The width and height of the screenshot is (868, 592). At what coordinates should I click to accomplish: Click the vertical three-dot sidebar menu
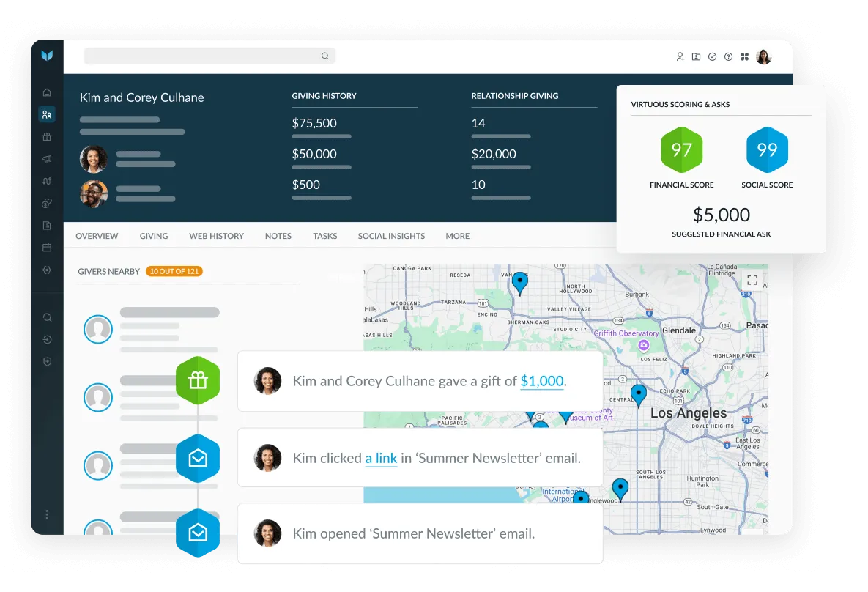click(x=47, y=514)
